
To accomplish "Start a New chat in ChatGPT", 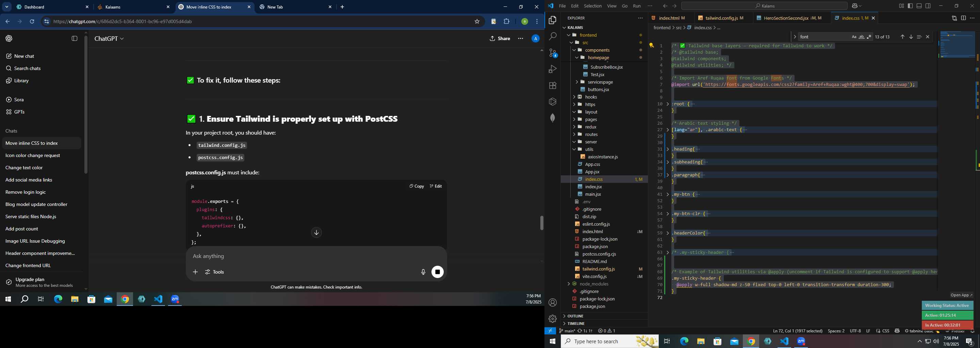I will [41, 56].
